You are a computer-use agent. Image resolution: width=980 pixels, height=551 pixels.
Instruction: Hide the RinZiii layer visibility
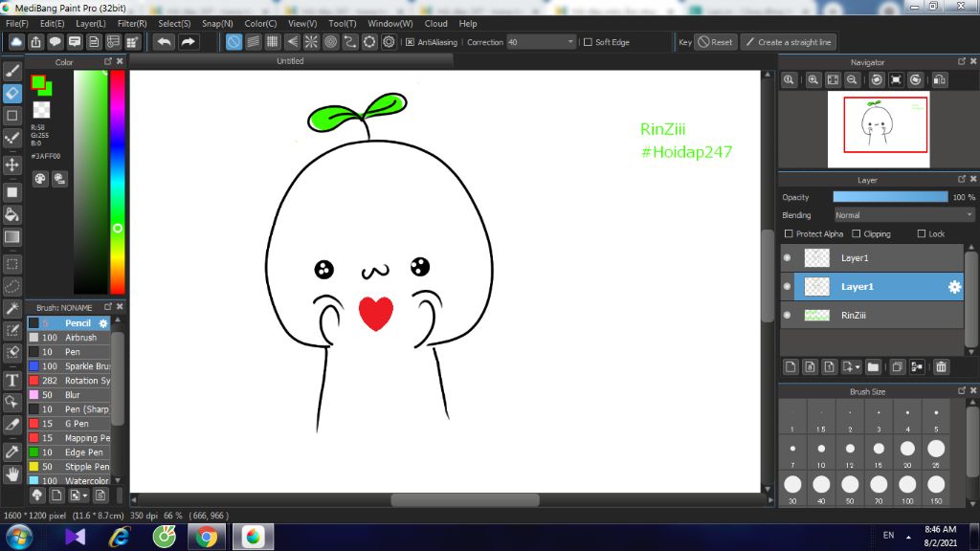[x=788, y=315]
